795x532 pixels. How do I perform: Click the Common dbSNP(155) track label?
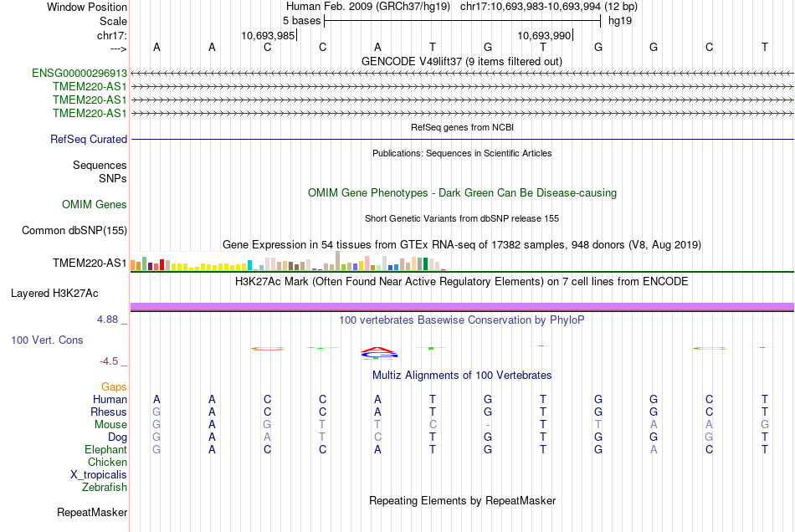coord(74,230)
